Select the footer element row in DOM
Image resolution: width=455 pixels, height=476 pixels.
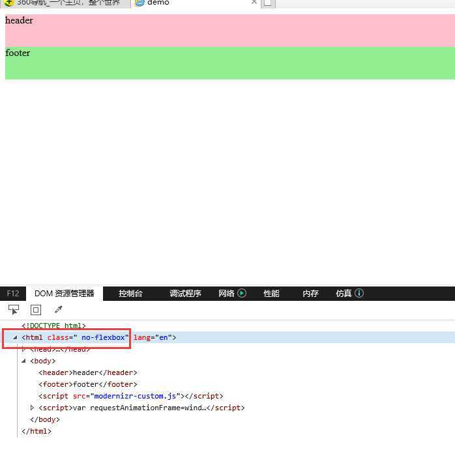tap(88, 384)
